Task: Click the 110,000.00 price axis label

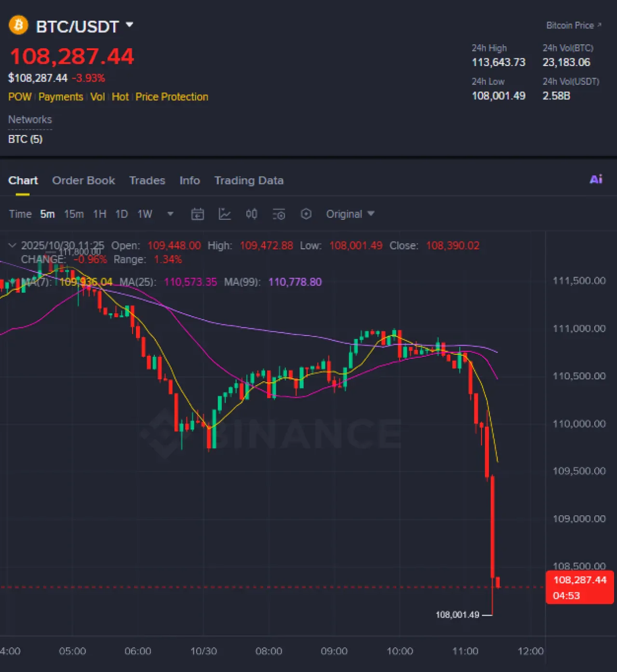Action: tap(579, 424)
